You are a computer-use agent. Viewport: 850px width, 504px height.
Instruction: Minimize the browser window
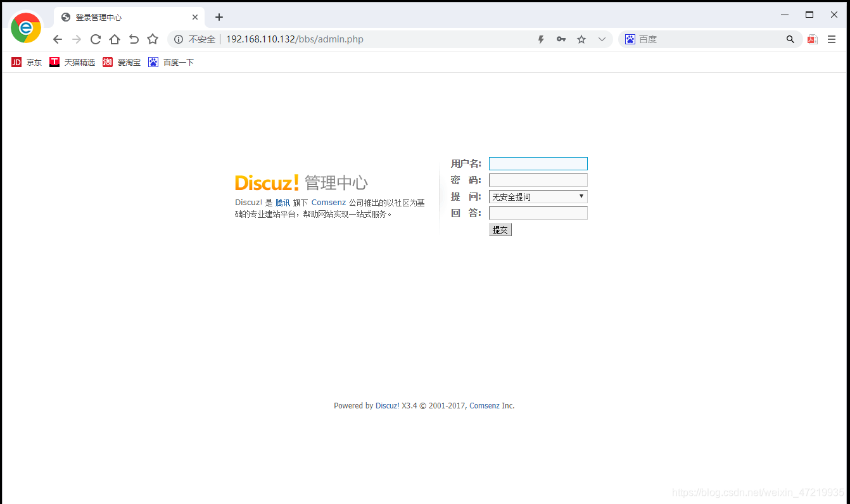pyautogui.click(x=785, y=15)
